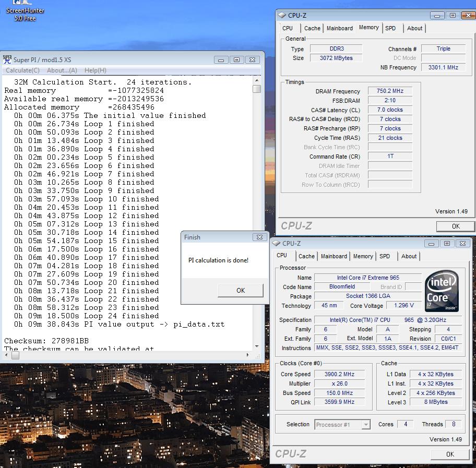Click the CAS# Latency value 7.0 clocks
Image resolution: width=476 pixels, height=468 pixels.
[390, 110]
